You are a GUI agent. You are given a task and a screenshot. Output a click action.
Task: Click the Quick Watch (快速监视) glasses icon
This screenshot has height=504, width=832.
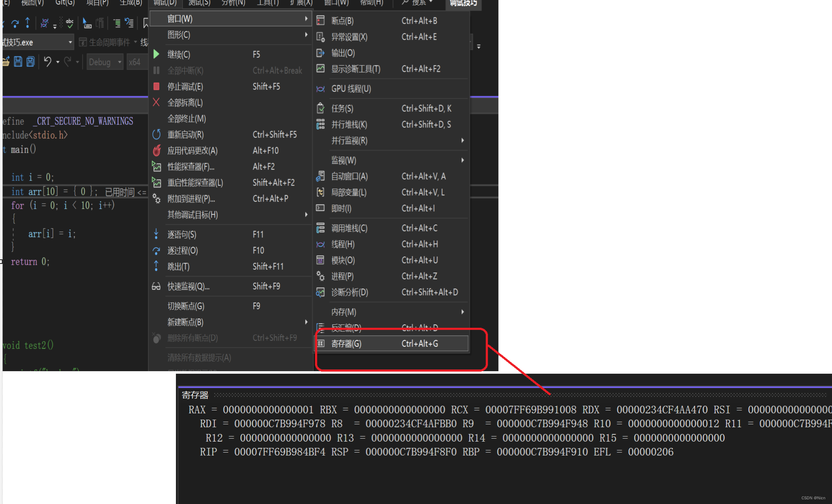(x=156, y=286)
